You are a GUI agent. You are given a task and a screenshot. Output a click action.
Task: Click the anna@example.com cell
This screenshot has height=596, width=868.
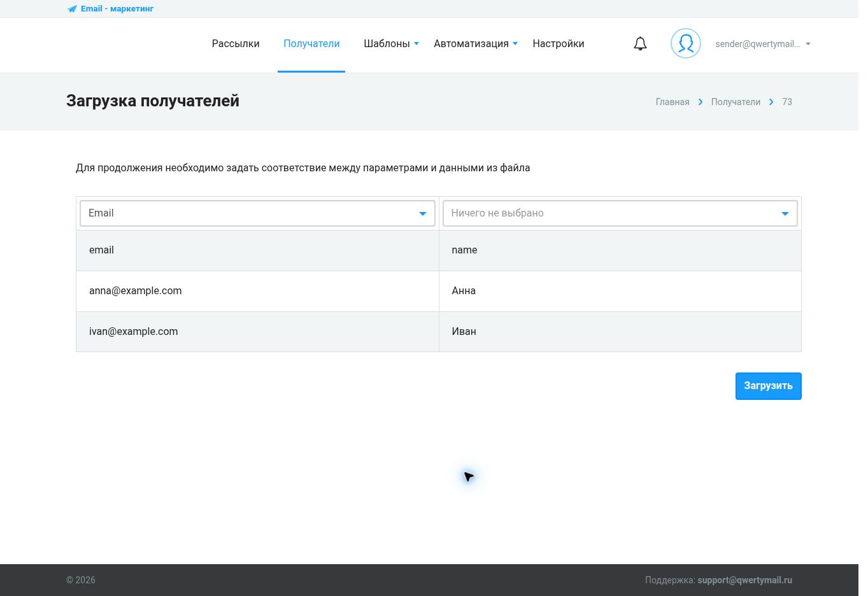click(x=257, y=291)
